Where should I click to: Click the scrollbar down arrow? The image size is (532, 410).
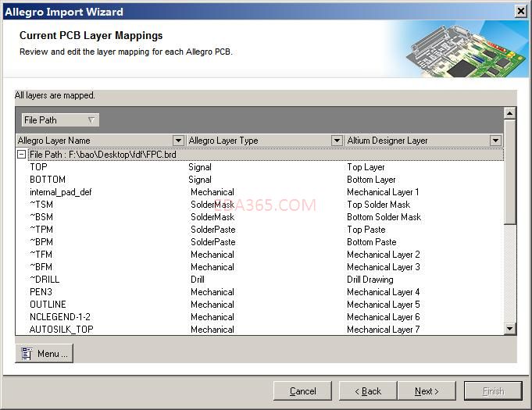pos(509,328)
